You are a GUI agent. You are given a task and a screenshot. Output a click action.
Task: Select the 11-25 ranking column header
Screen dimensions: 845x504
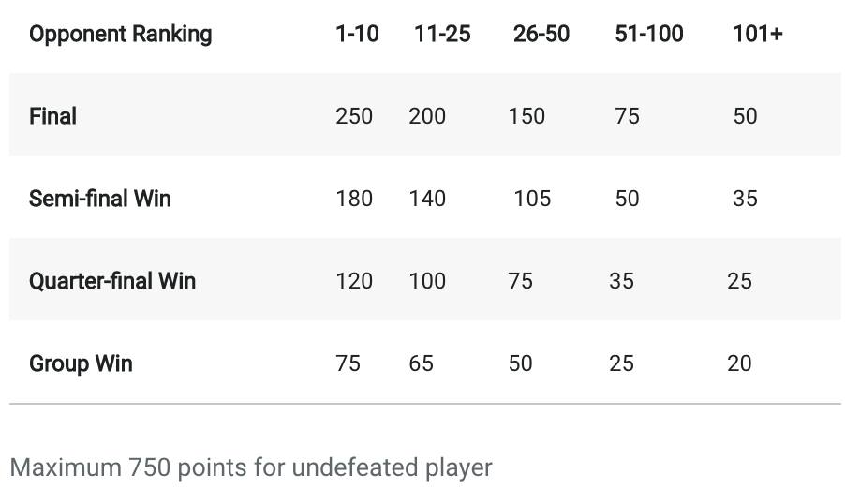click(442, 35)
